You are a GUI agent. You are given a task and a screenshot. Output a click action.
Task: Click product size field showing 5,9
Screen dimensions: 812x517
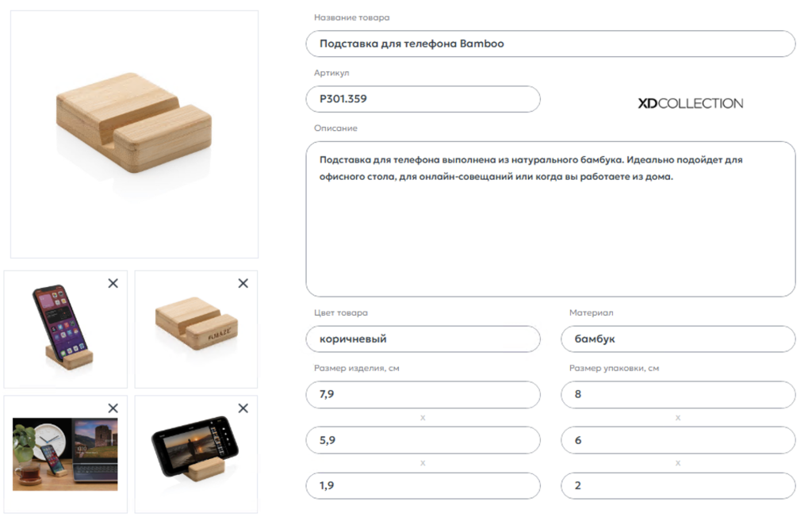423,440
